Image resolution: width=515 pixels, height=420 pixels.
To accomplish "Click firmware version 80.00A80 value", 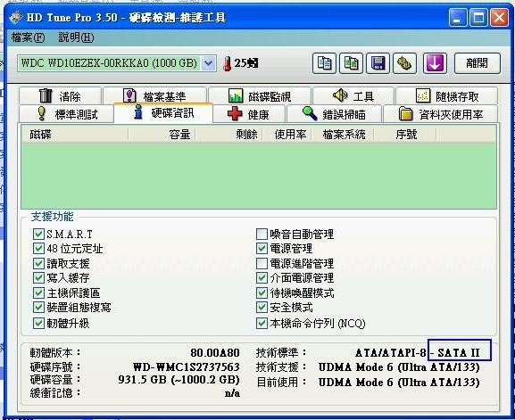I will pyautogui.click(x=215, y=353).
